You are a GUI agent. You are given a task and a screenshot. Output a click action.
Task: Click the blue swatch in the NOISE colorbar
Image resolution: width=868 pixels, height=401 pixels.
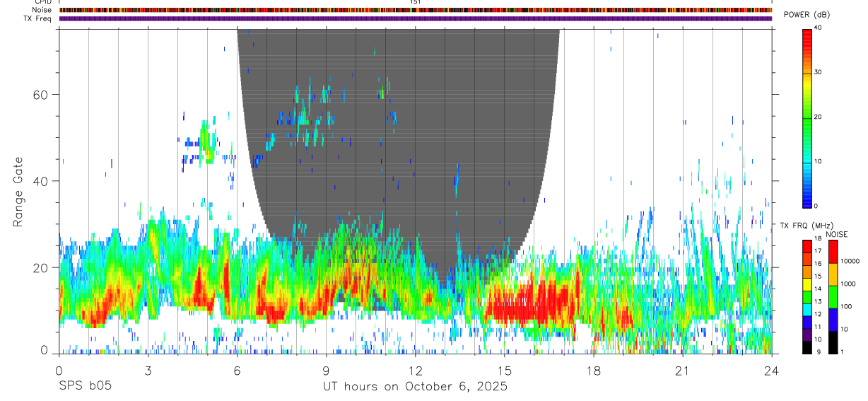click(833, 320)
